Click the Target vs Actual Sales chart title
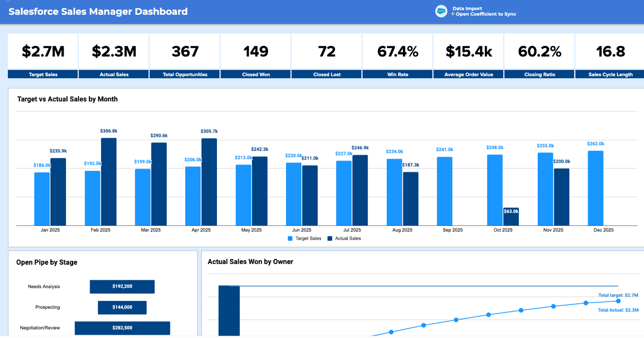The image size is (644, 338). coord(68,99)
